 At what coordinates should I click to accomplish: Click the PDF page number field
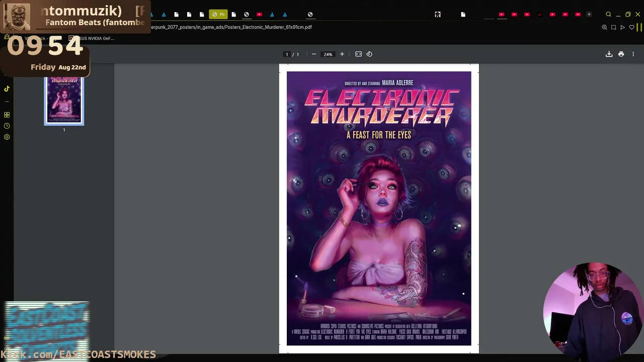[x=287, y=54]
